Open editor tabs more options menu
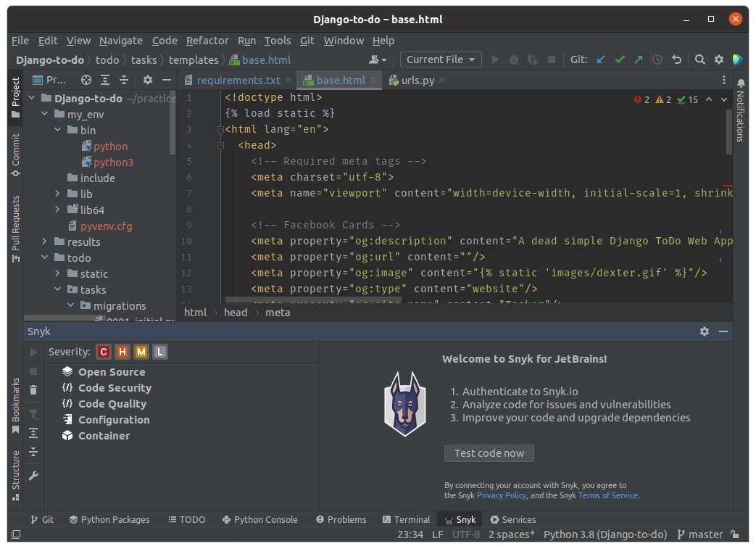The height and width of the screenshot is (549, 756). [x=723, y=80]
